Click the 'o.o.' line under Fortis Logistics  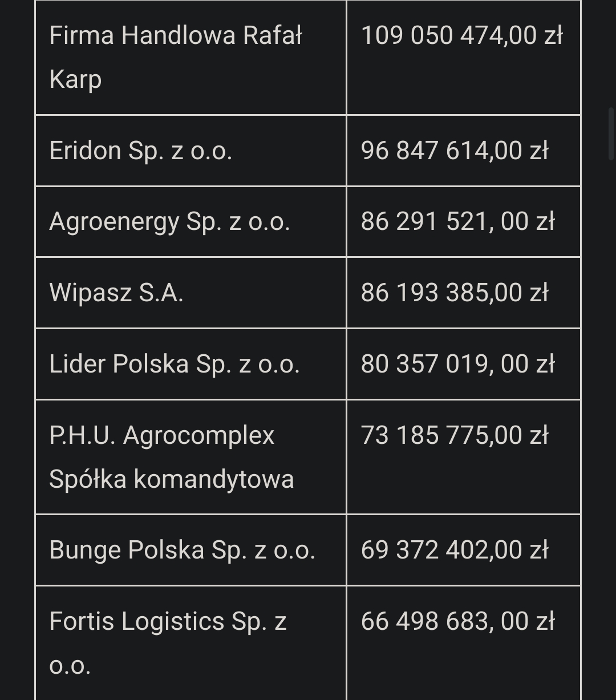[70, 665]
